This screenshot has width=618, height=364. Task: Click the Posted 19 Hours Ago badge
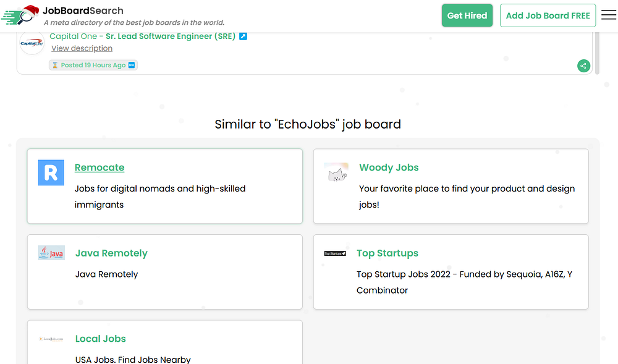[x=93, y=65]
